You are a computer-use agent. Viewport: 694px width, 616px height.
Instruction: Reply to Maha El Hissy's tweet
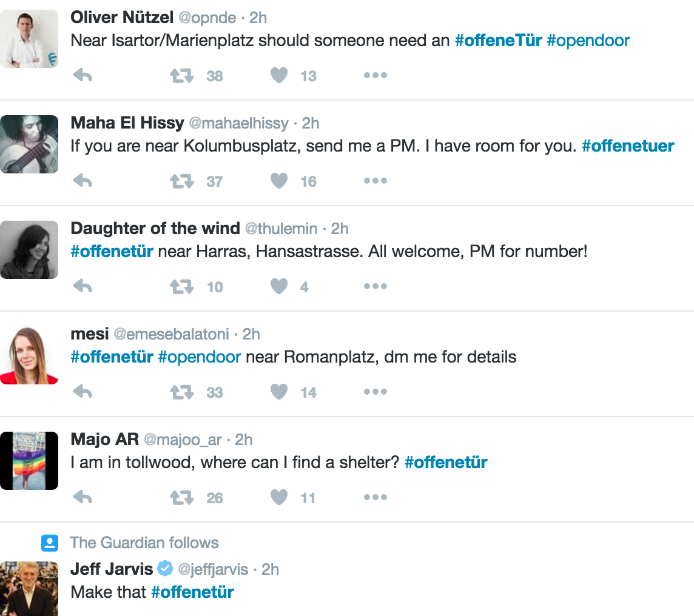(82, 181)
